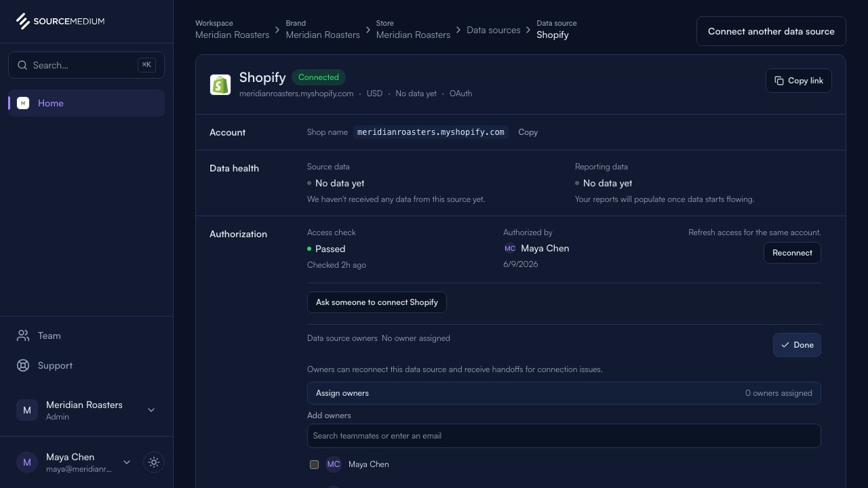The height and width of the screenshot is (488, 868).
Task: Click maya@meridianr... email in sidebar
Action: tap(79, 469)
